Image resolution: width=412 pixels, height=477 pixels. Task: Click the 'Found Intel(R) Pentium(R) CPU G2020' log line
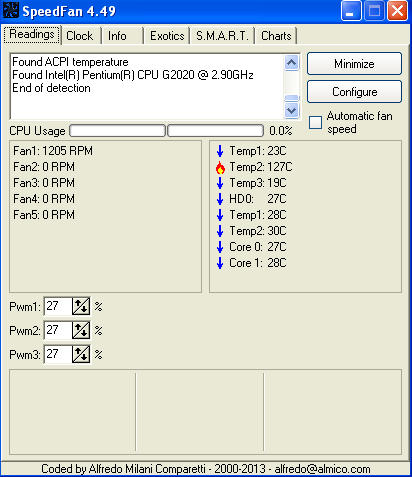(x=133, y=75)
